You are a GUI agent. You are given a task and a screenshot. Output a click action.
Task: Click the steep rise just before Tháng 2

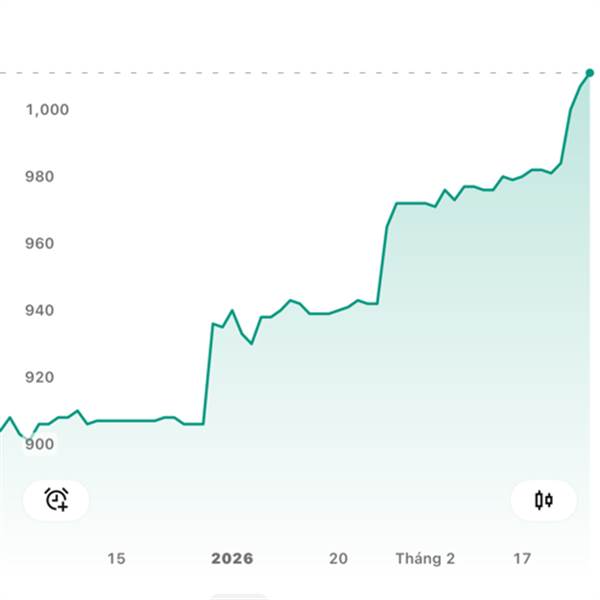[383, 260]
